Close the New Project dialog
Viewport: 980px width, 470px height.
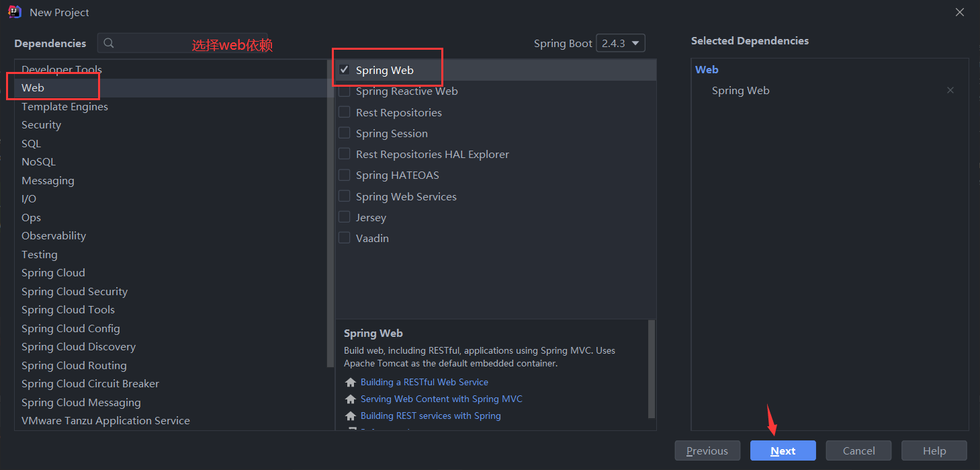pos(961,12)
